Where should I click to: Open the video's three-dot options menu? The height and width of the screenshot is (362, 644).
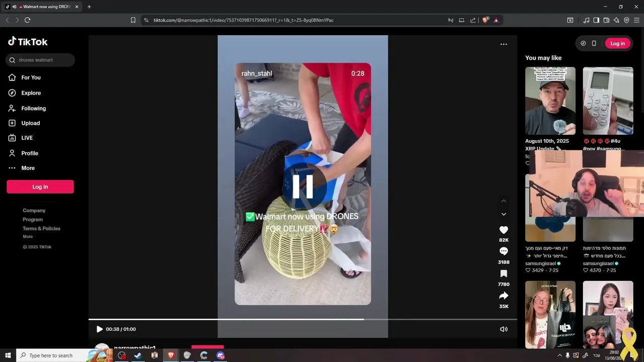[x=504, y=44]
